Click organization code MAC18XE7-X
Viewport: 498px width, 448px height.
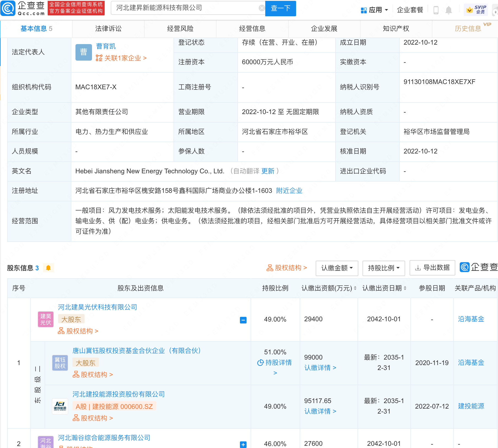pyautogui.click(x=96, y=87)
